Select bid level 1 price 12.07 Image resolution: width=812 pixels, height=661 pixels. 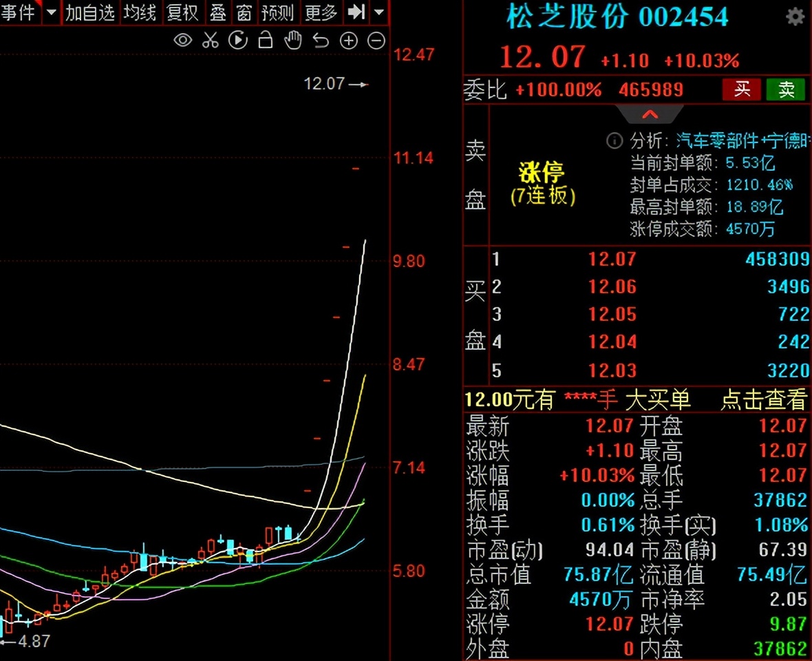click(612, 259)
